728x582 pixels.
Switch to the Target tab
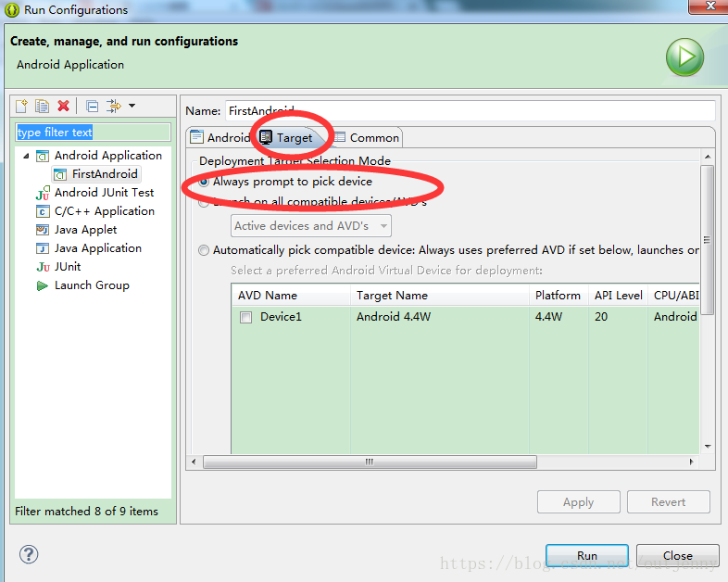pos(287,137)
